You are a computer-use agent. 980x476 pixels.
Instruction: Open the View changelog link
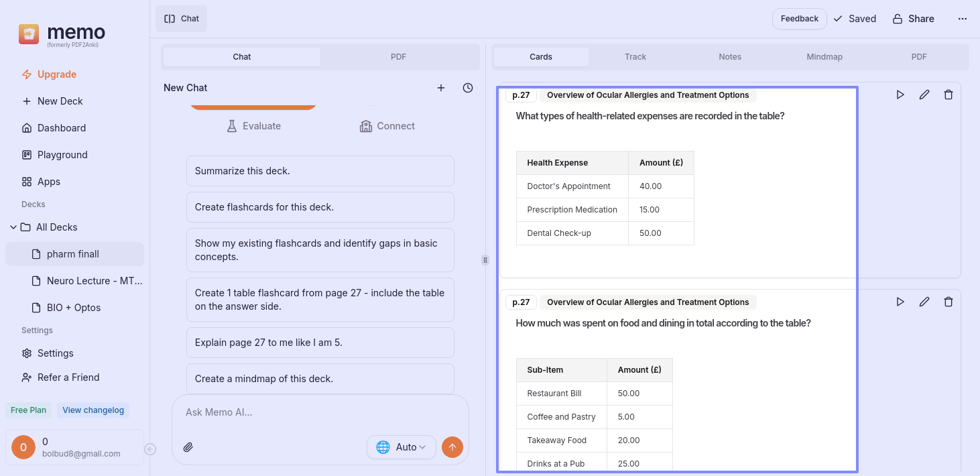[x=93, y=410]
